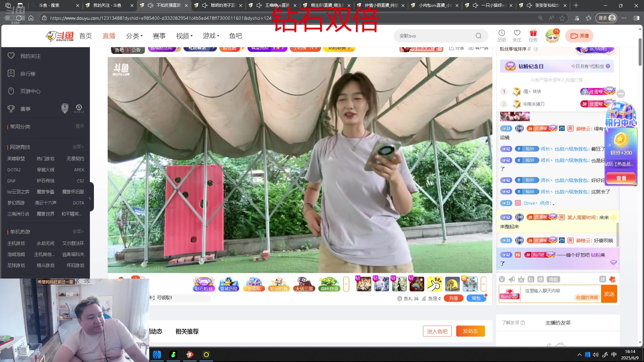Toggle mute on 一只小猫呀 tab speaker
This screenshot has width=644, height=362.
476,5
